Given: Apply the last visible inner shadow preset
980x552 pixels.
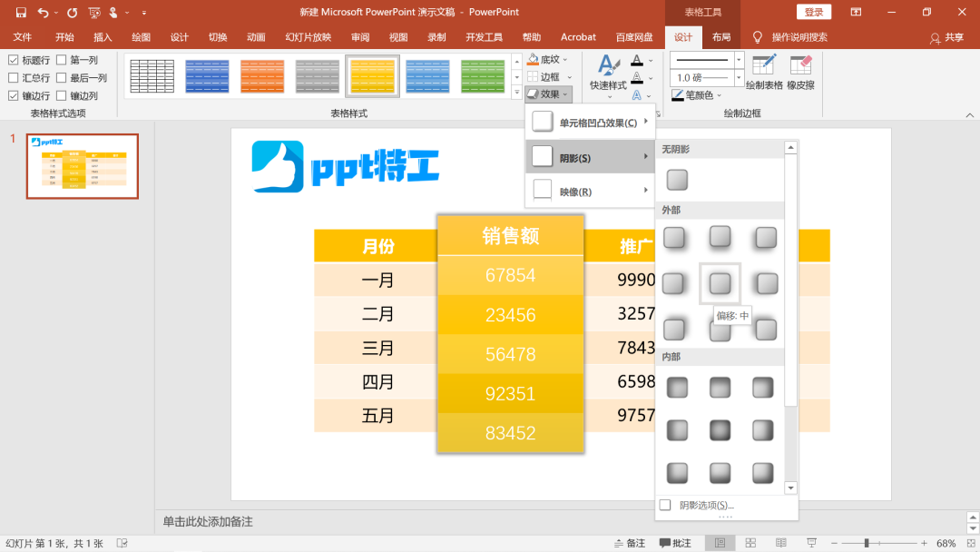Looking at the screenshot, I should click(762, 473).
